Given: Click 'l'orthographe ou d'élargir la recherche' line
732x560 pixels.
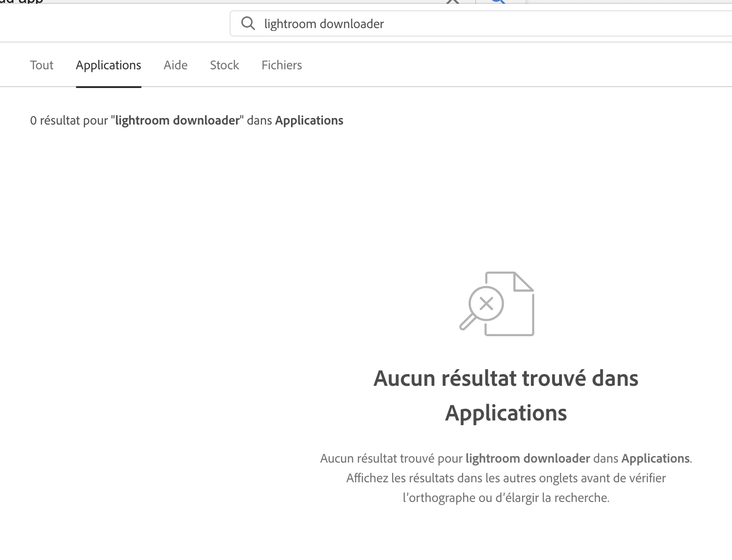Looking at the screenshot, I should point(506,497).
